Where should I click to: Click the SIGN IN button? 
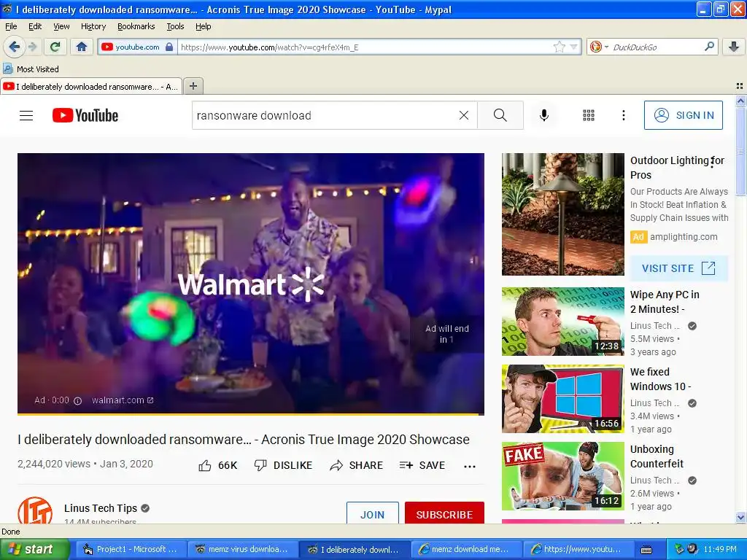tap(683, 115)
